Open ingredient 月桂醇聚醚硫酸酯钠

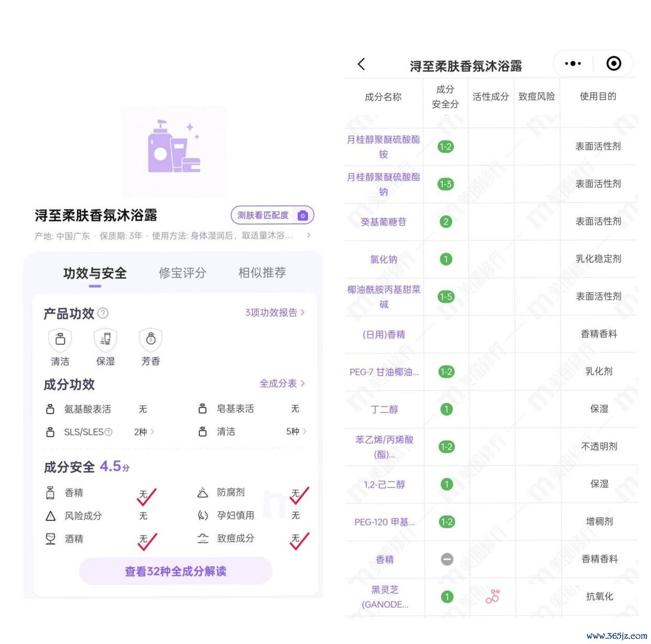coord(384,184)
